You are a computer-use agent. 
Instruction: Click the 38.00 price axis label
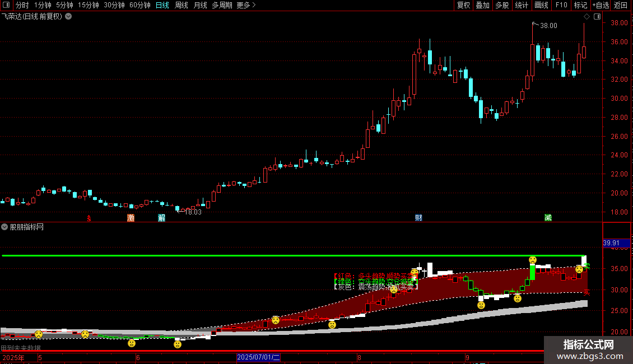coord(619,23)
